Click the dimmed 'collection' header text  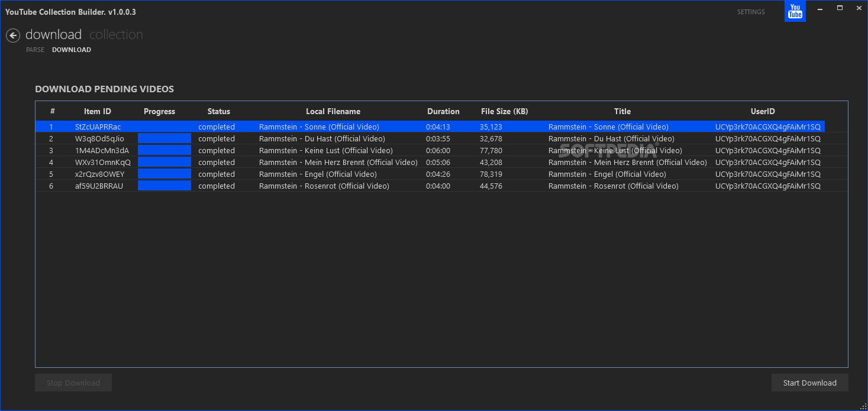tap(116, 35)
